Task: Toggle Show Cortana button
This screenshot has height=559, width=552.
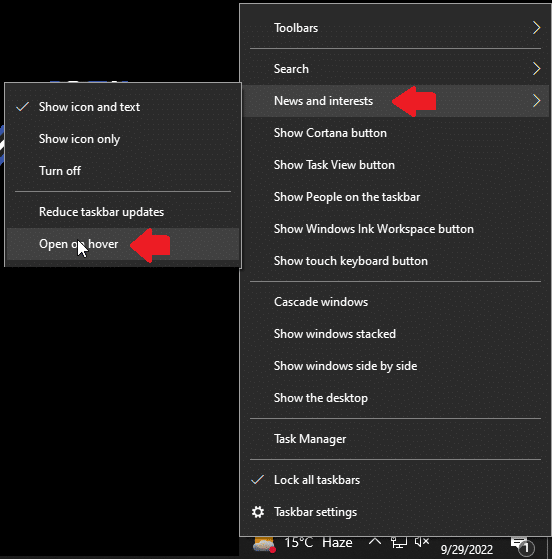Action: click(395, 133)
